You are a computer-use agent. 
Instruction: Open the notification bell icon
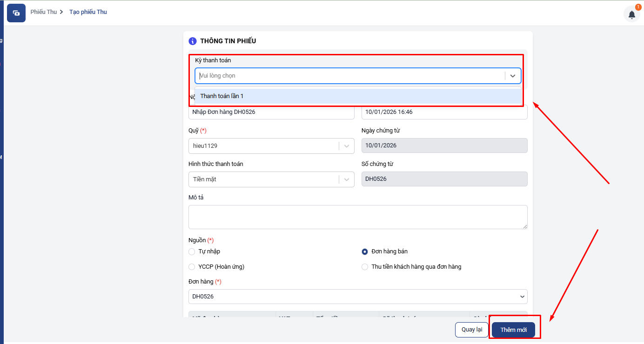631,14
